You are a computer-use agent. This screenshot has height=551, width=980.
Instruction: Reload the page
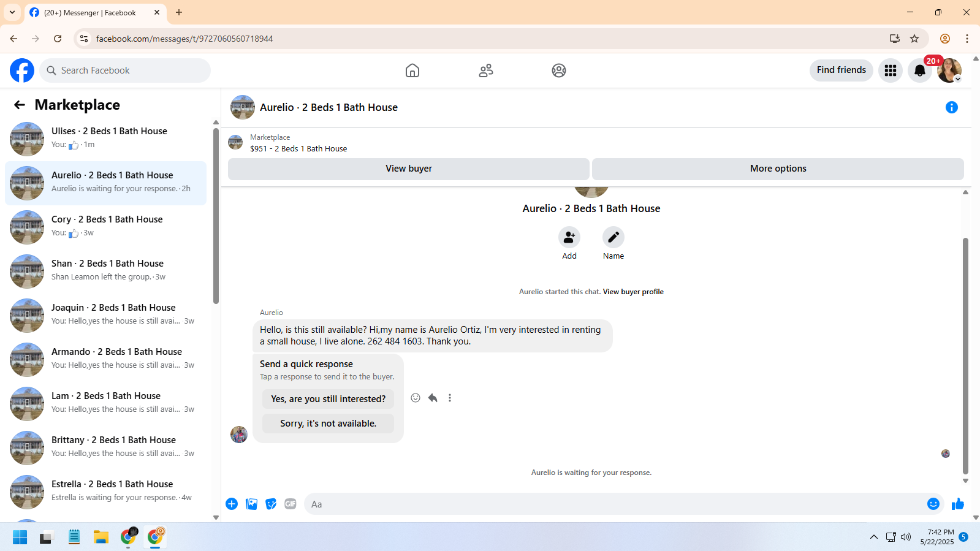tap(58, 39)
